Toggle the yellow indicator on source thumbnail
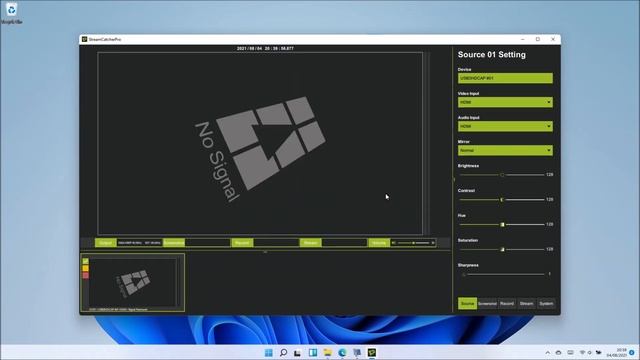 pos(85,268)
